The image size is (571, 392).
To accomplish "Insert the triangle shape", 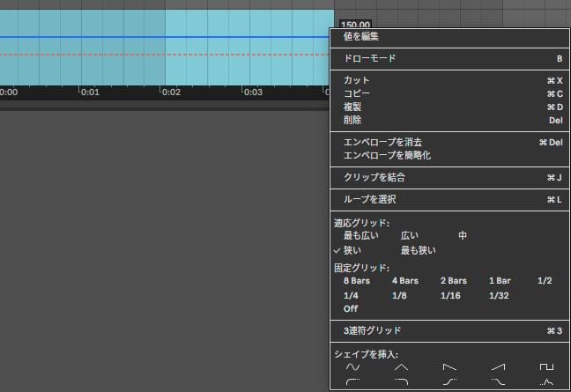I will pos(401,366).
